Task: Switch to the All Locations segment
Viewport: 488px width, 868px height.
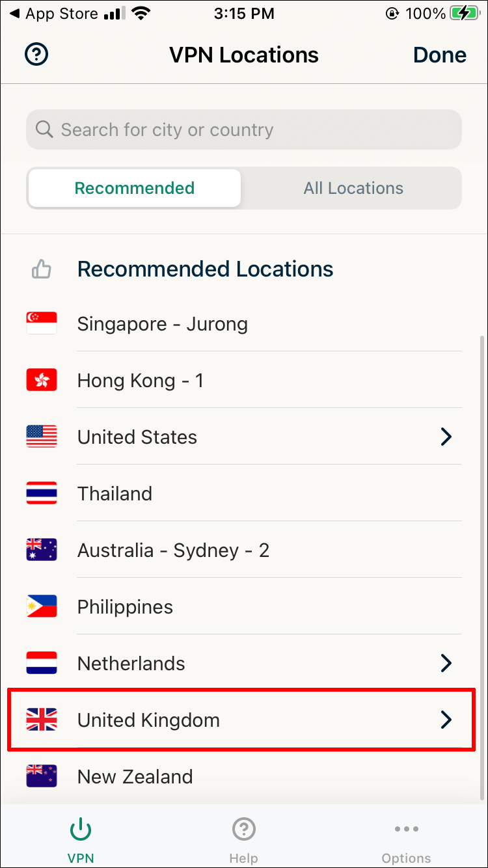Action: pyautogui.click(x=353, y=189)
